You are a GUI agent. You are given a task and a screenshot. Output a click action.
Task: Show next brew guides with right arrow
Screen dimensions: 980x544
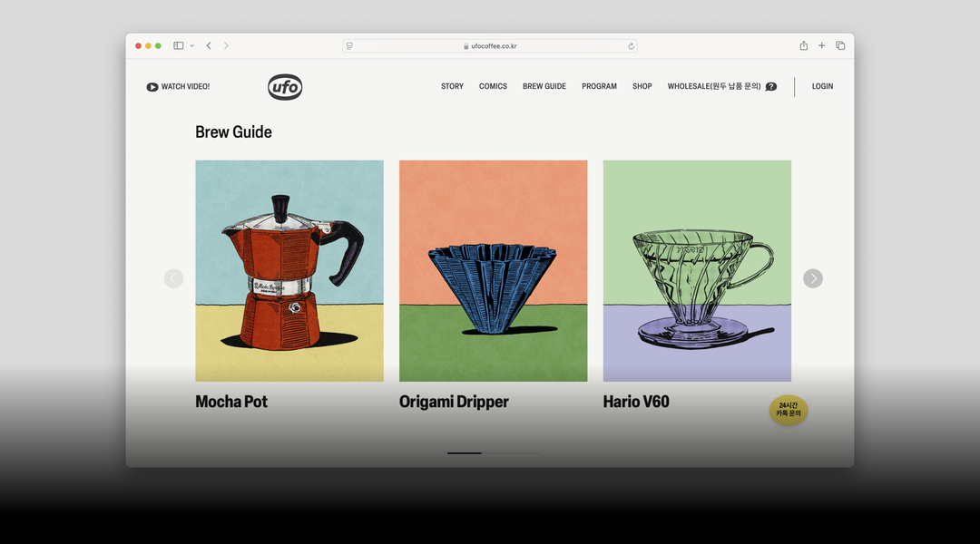coord(812,278)
